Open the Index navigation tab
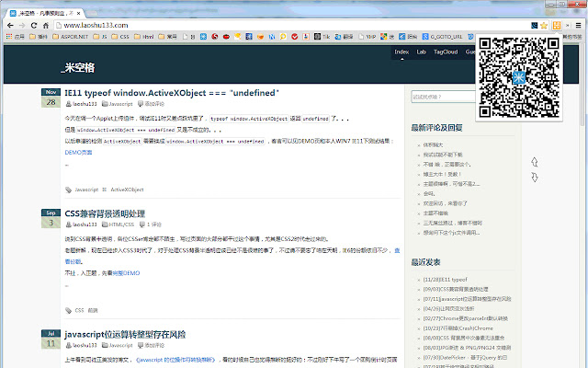588x368 pixels. (401, 52)
